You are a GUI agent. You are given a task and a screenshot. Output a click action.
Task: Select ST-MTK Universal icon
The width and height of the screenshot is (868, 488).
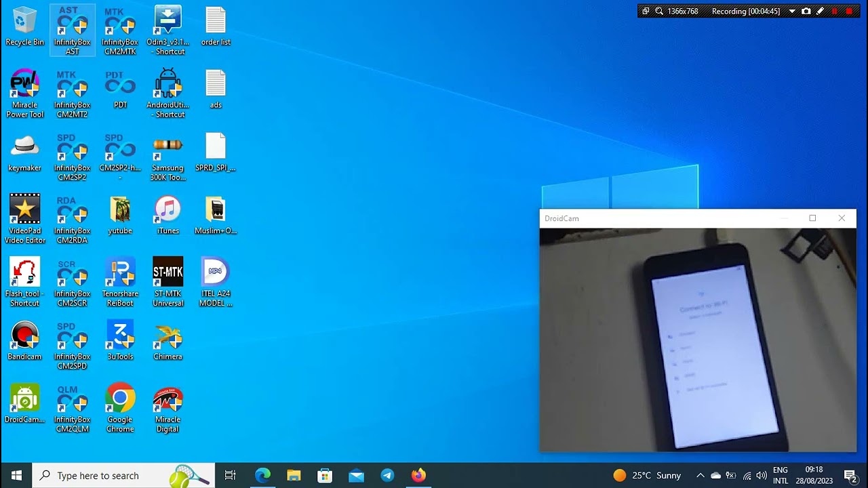click(x=167, y=283)
